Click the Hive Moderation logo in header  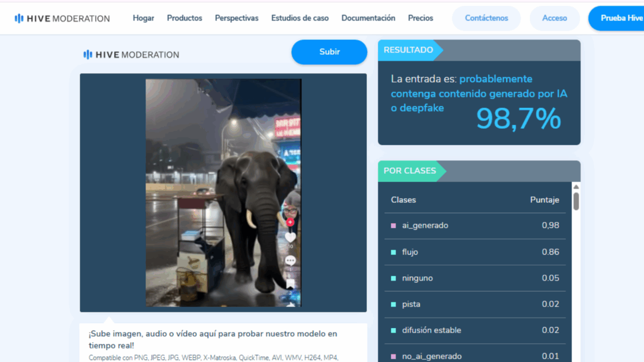[x=62, y=18]
